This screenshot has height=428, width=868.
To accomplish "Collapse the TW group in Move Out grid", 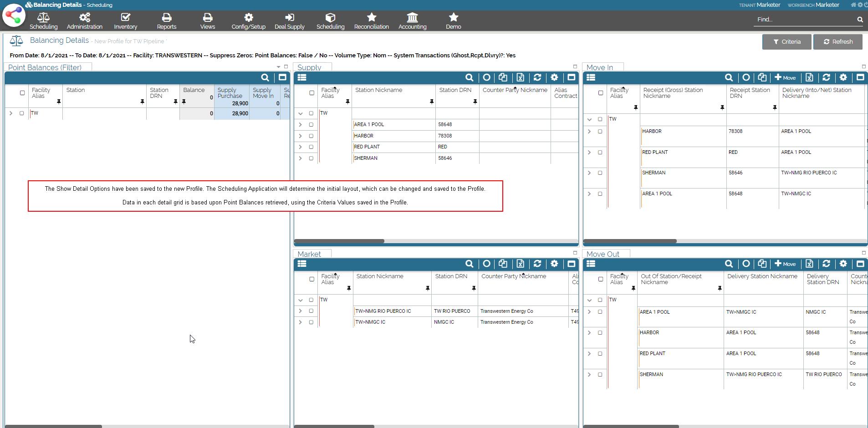I will point(589,300).
